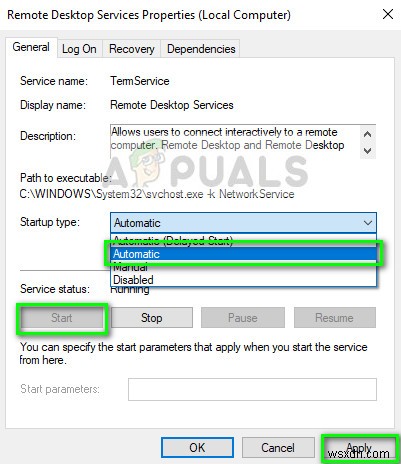Open the Dependencies tab
Viewport: 401px width, 464px height.
point(201,49)
